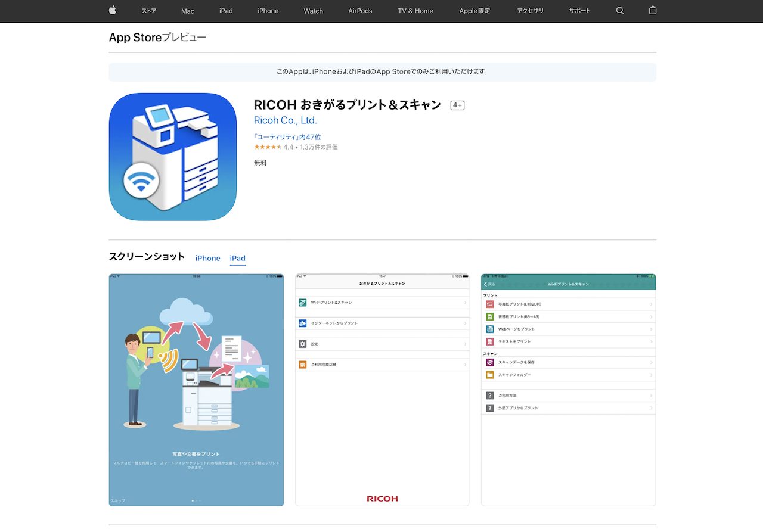Image resolution: width=763 pixels, height=532 pixels.
Task: Click scan icon beside スキャンデータを保存
Action: point(490,362)
